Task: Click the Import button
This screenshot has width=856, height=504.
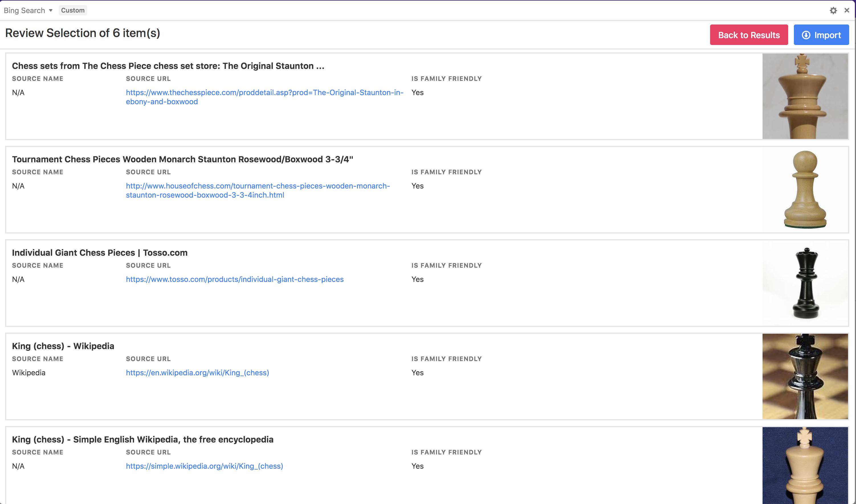Action: (x=821, y=35)
